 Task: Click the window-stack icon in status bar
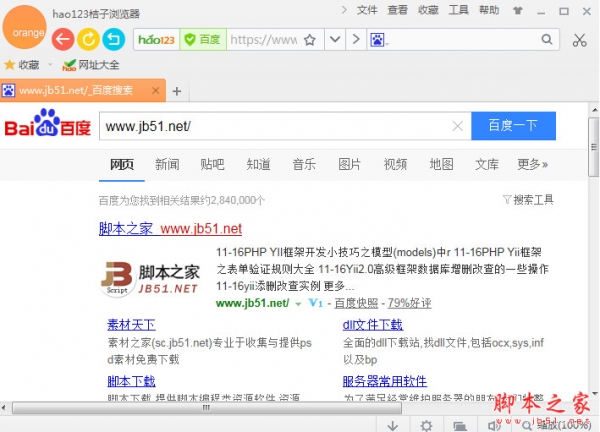pyautogui.click(x=460, y=425)
